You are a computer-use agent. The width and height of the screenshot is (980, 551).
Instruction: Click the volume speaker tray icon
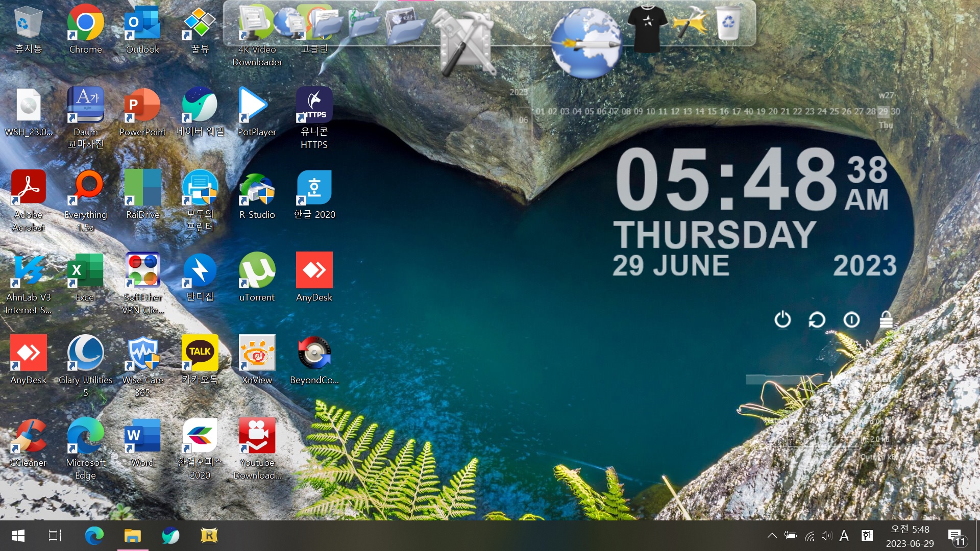(827, 536)
